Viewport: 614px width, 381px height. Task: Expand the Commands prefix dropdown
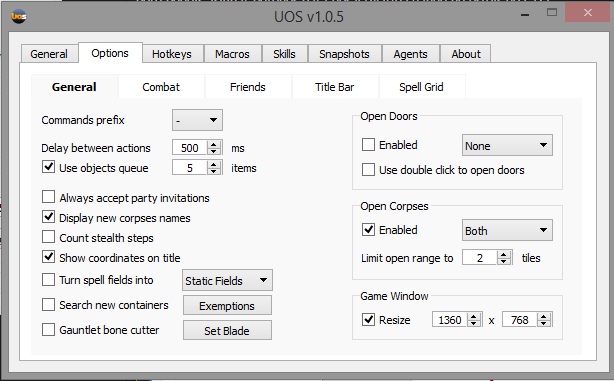[x=197, y=120]
